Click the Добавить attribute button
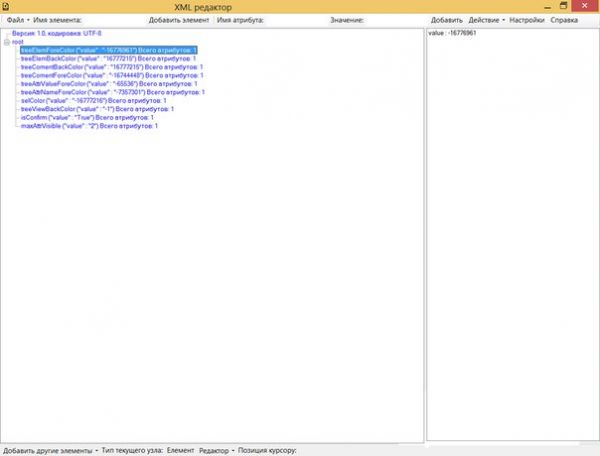Screen dimensions: 600x456 [447, 20]
